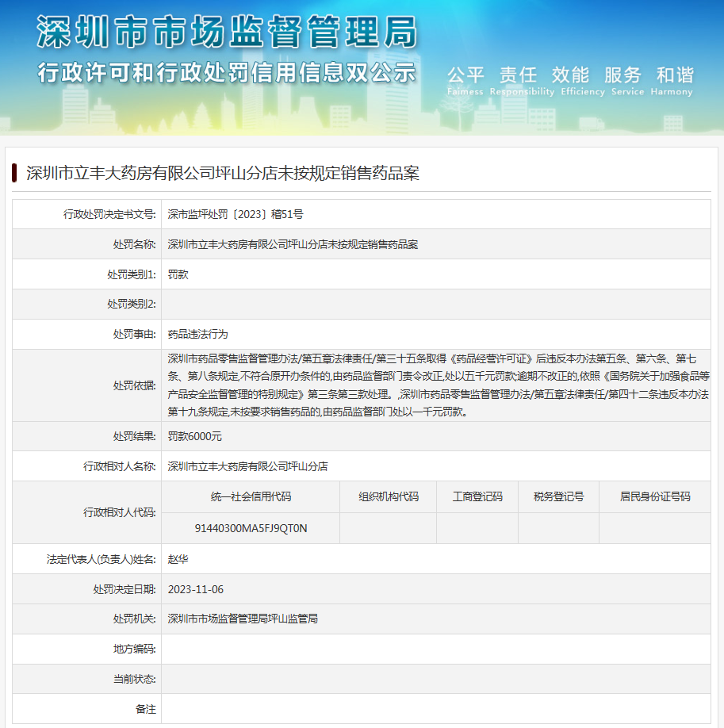Click the 工商登记码 column header
The image size is (724, 728).
click(x=477, y=496)
